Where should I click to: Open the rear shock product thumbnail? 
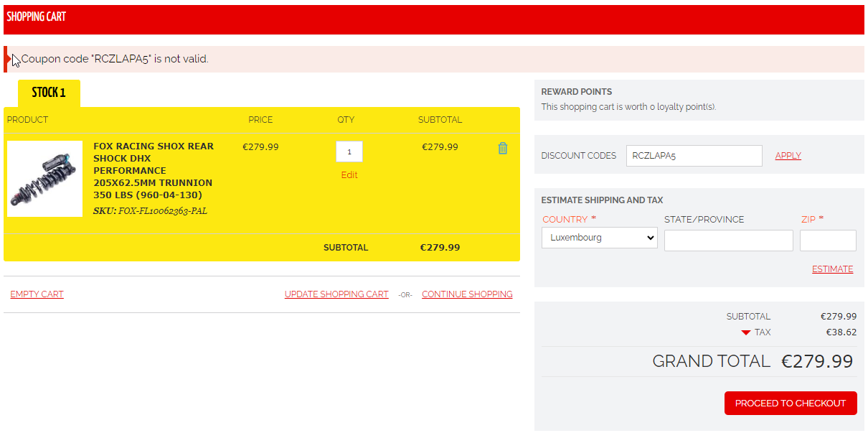tap(44, 178)
